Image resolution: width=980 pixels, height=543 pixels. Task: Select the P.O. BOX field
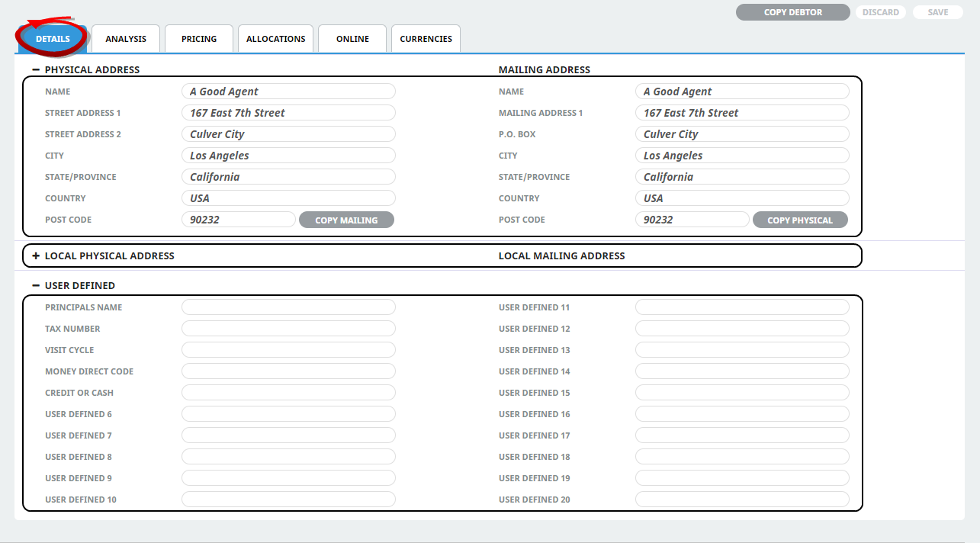tap(742, 133)
